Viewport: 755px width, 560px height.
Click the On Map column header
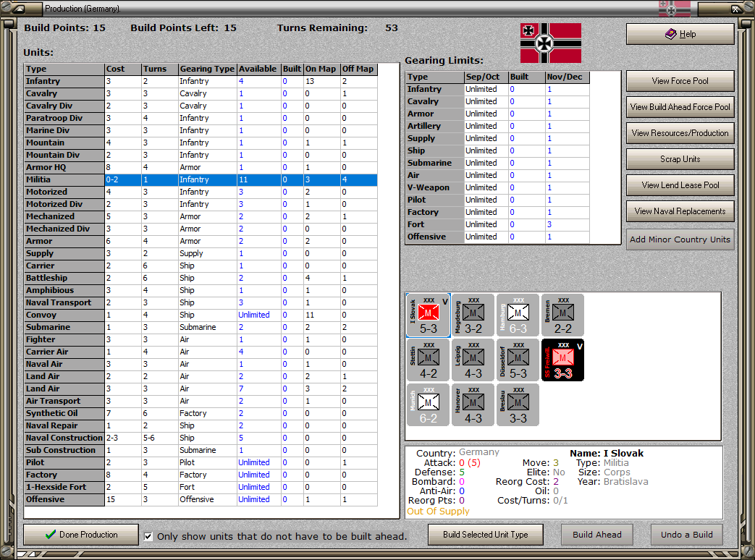321,69
